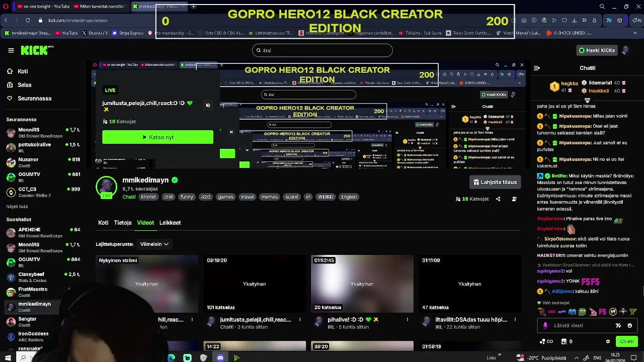Share the channel with the share icon
The height and width of the screenshot is (362, 644).
(498, 199)
